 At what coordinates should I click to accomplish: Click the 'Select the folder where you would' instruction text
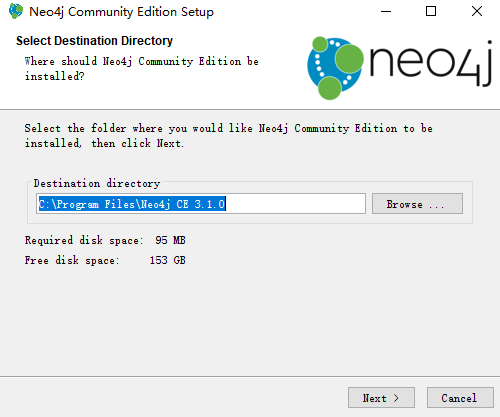pos(228,136)
